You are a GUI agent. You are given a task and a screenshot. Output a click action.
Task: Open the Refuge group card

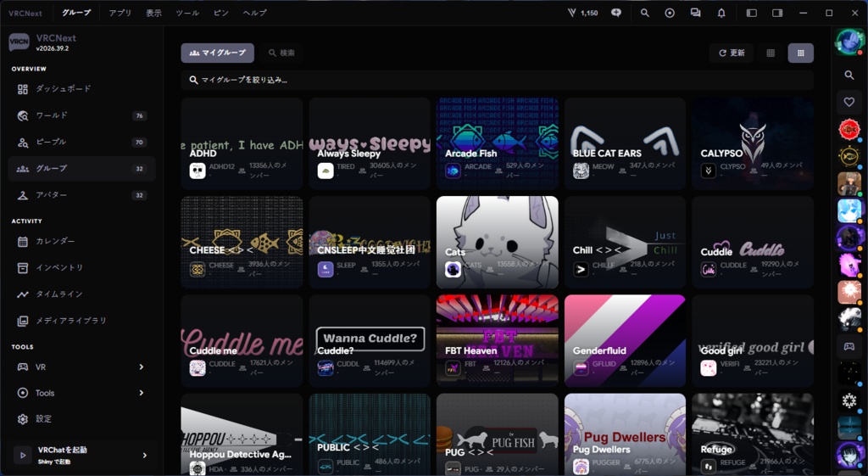click(753, 434)
